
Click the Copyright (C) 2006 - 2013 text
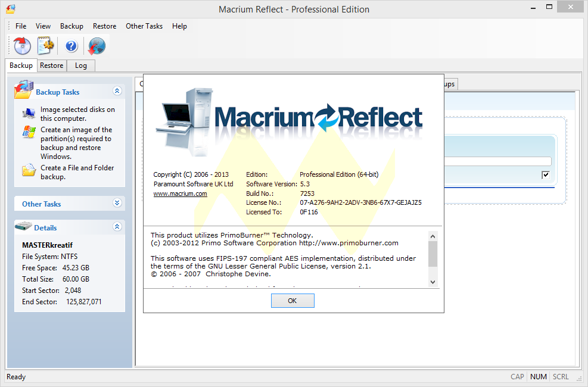(x=191, y=174)
